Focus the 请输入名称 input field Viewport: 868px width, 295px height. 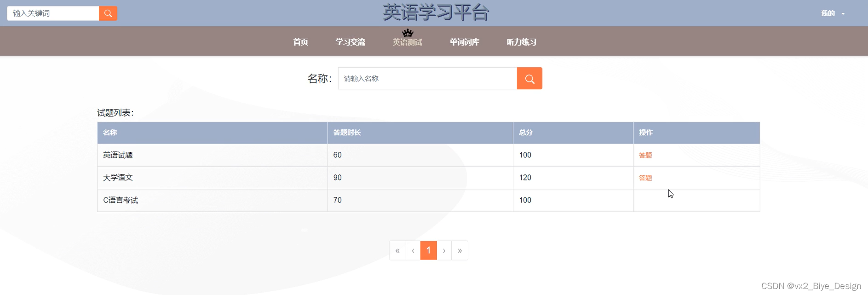[427, 79]
